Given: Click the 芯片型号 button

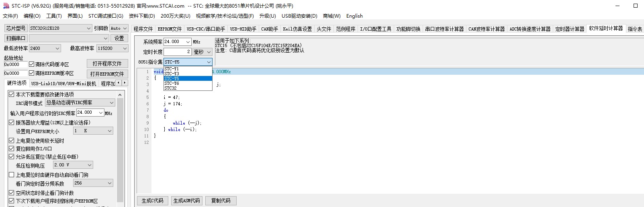Looking at the screenshot, I should coord(16,28).
